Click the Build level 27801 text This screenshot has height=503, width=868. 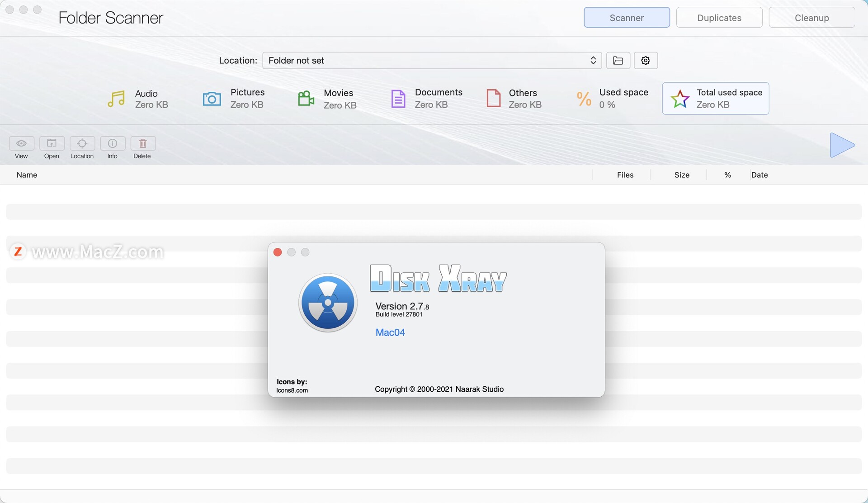[399, 314]
